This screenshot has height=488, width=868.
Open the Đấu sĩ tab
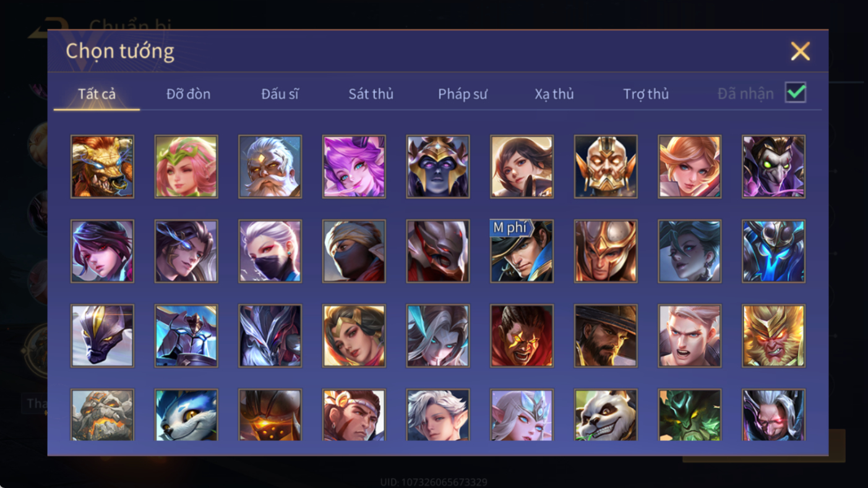pos(280,94)
